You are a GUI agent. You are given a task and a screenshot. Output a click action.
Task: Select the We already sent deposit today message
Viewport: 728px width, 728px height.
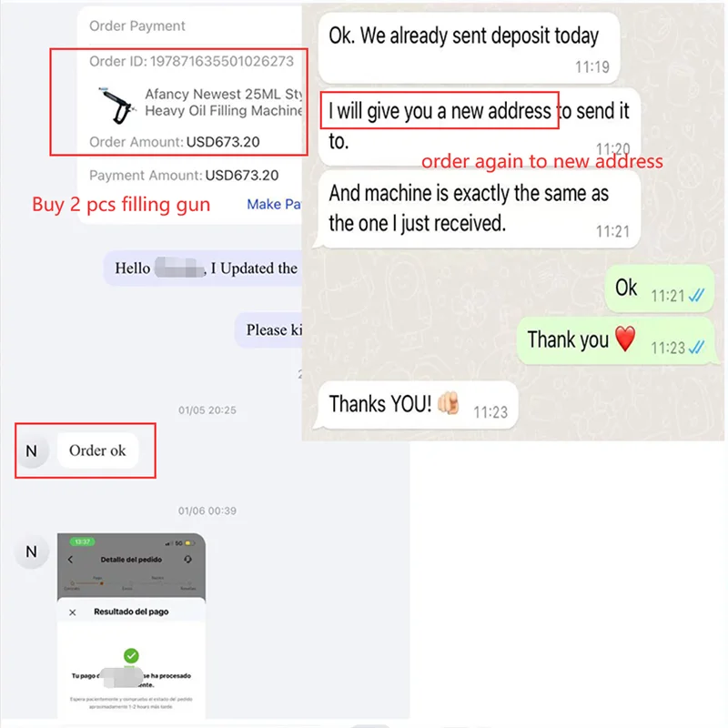(469, 47)
